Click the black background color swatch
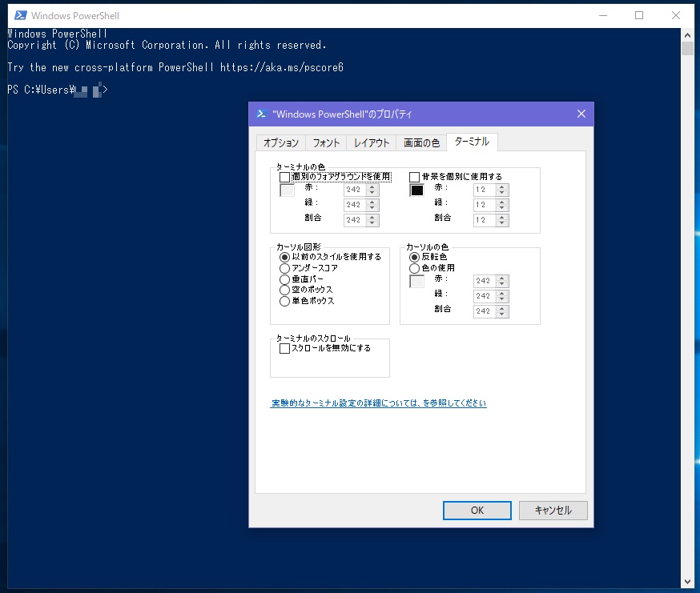Screen dimensions: 700x593 point(417,190)
